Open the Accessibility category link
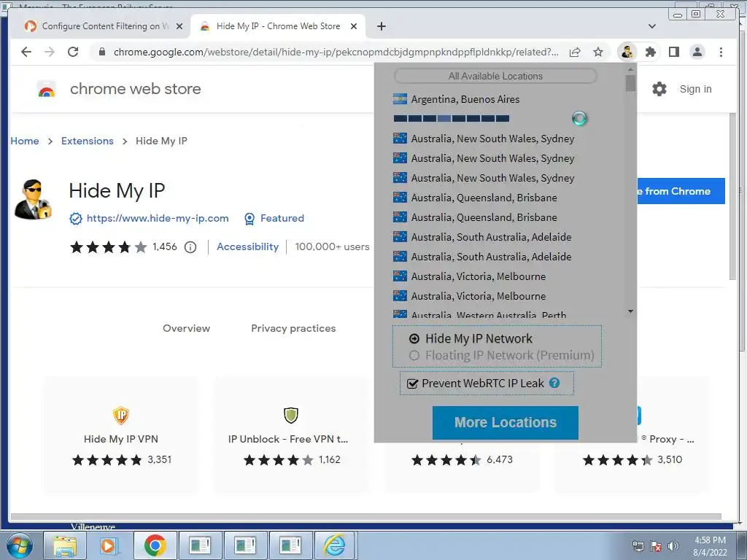747x560 pixels. point(248,246)
